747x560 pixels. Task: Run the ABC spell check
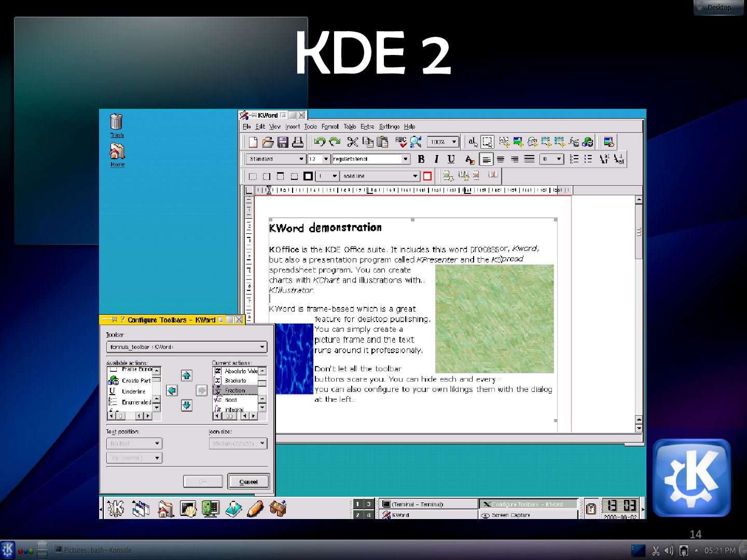[x=400, y=142]
